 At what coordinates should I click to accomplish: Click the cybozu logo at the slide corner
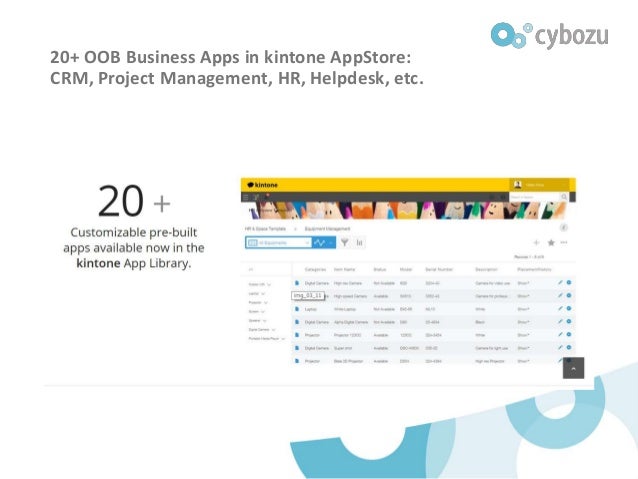[549, 35]
